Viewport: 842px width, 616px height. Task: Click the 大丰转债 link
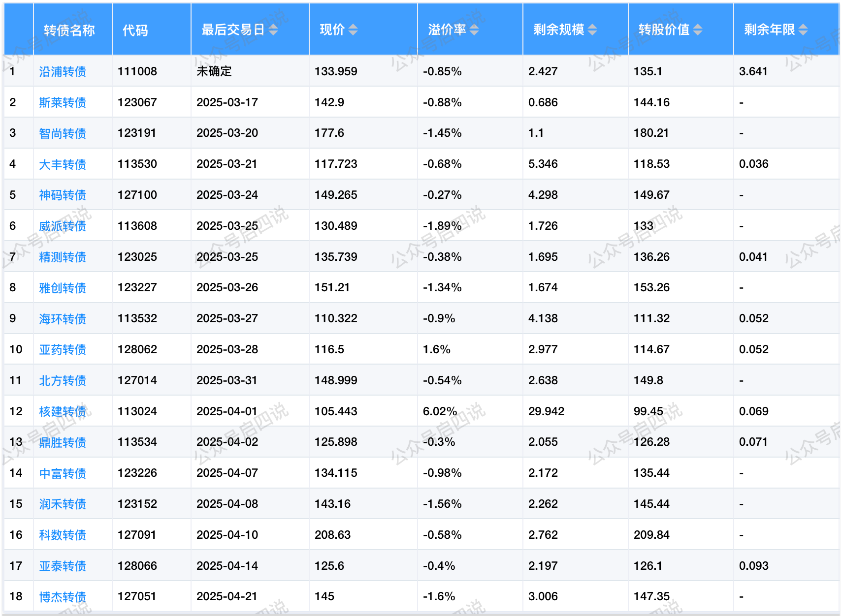tap(63, 164)
